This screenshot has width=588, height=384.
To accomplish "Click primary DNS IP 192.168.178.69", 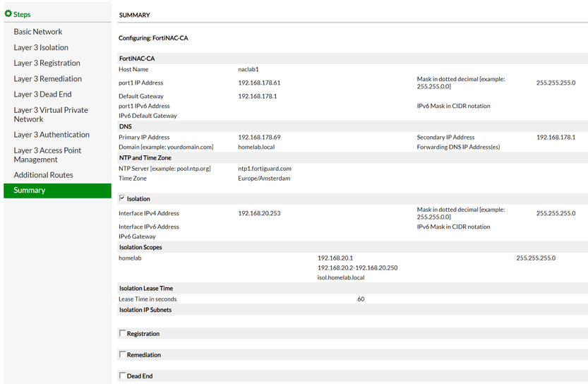I will click(259, 138).
